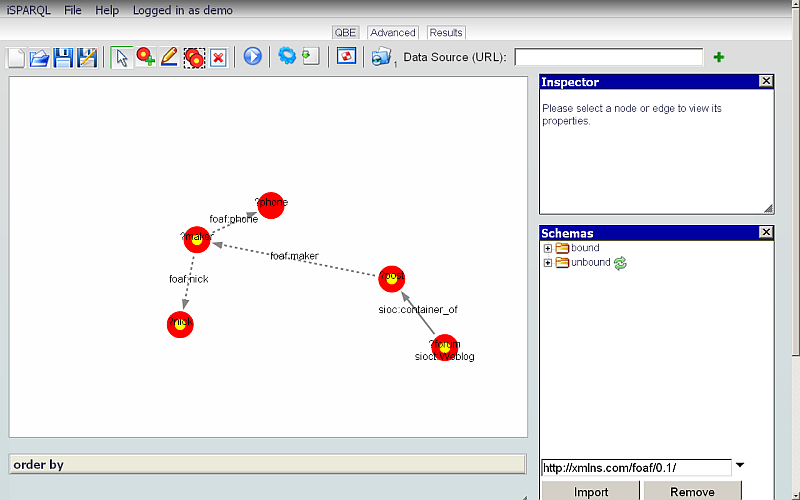
Task: Select the foaf:nick edge label
Action: pos(189,279)
